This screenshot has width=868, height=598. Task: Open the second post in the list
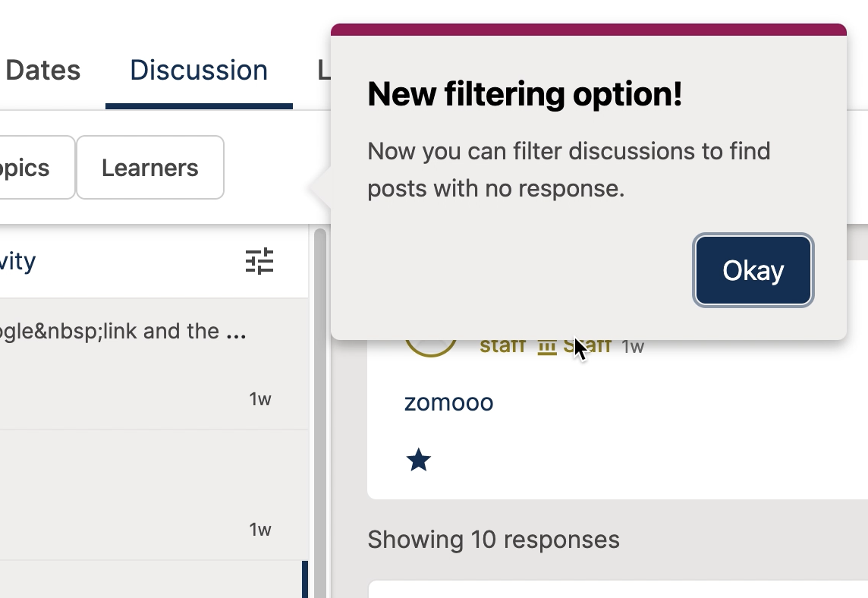[x=137, y=493]
